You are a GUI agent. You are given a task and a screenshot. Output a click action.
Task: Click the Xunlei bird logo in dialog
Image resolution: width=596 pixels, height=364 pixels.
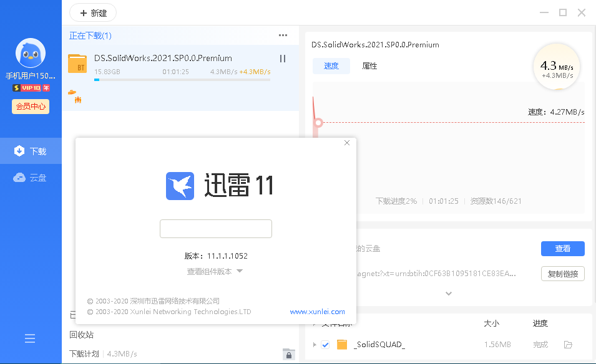tap(180, 186)
